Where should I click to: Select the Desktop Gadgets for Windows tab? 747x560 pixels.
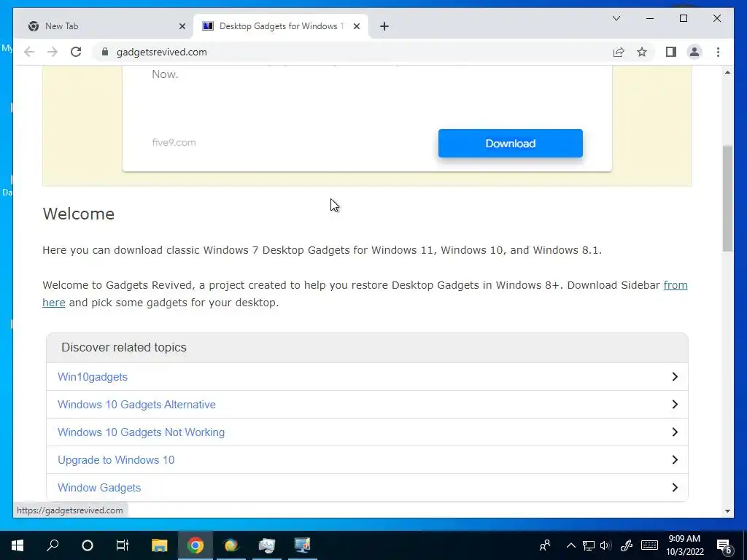(280, 26)
